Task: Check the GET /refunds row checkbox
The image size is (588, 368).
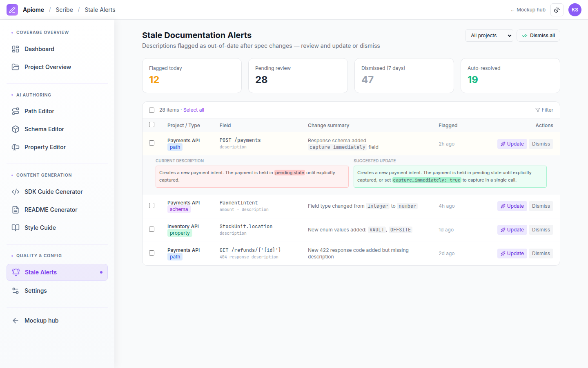Action: pos(151,253)
